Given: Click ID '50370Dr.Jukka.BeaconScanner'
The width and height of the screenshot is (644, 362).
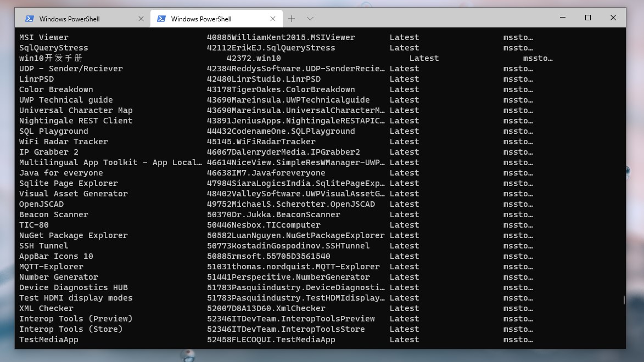Looking at the screenshot, I should pos(273,214).
